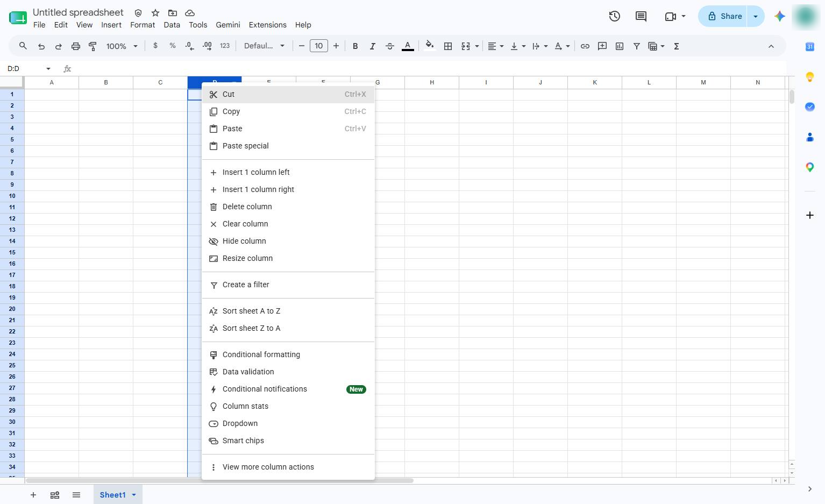The width and height of the screenshot is (825, 504).
Task: Open the Extensions menu
Action: pyautogui.click(x=267, y=25)
